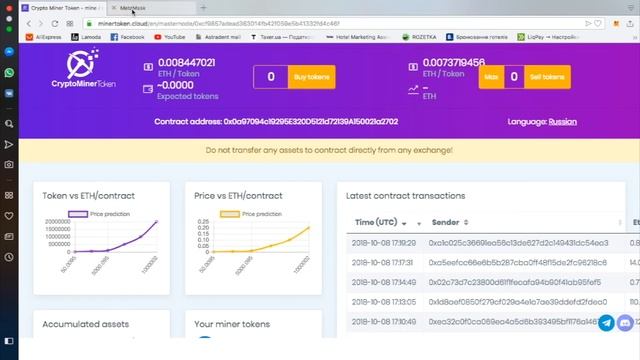Click the sidebar search magnifier icon
The width and height of the screenshot is (640, 360).
9,124
